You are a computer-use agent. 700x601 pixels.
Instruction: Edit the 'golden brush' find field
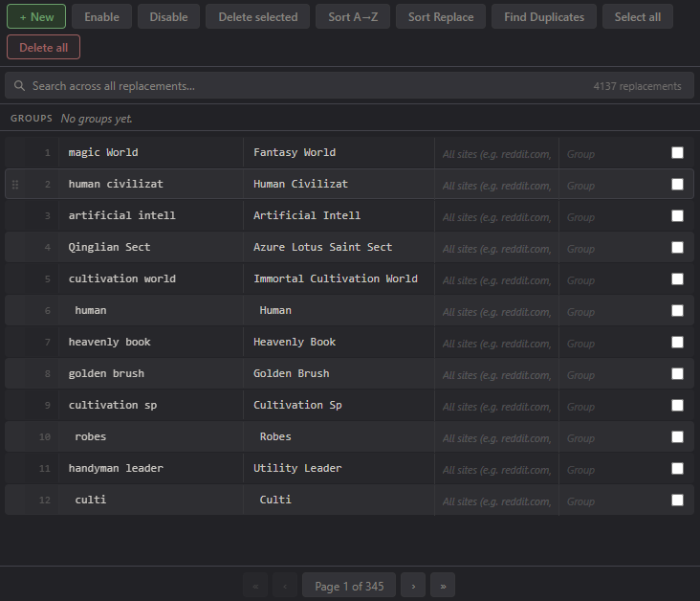click(x=151, y=373)
